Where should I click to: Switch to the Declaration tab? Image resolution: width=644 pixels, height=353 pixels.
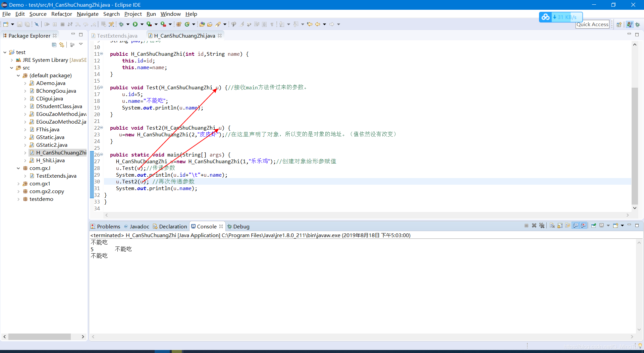coord(170,226)
